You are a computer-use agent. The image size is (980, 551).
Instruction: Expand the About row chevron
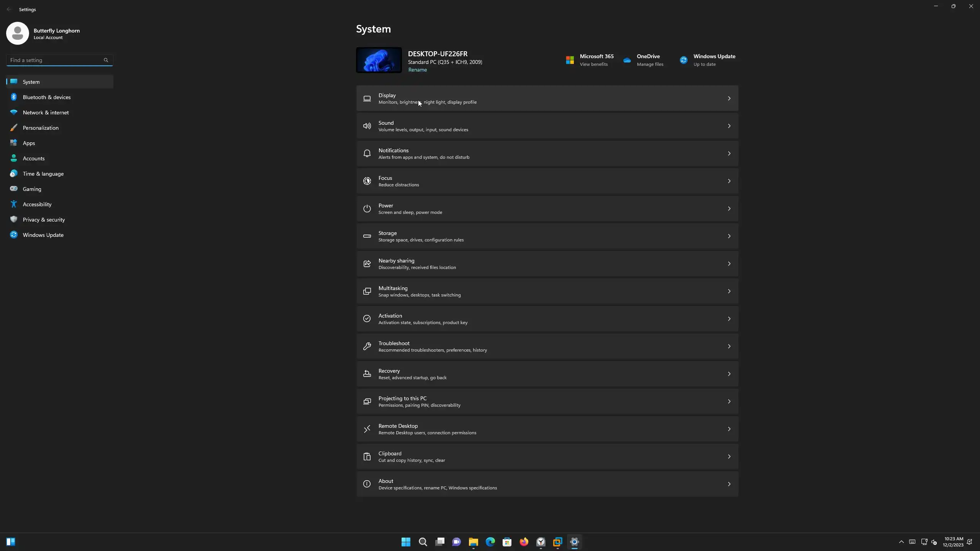[x=729, y=484]
